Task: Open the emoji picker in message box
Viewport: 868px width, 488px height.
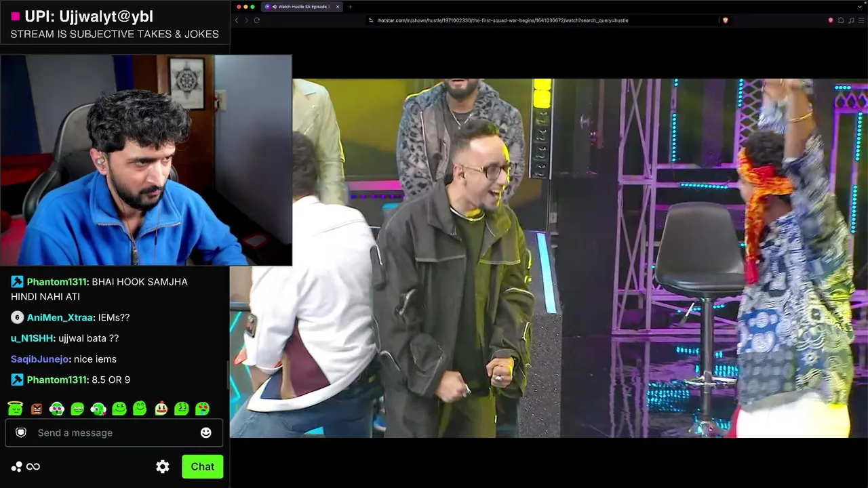Action: click(x=206, y=432)
